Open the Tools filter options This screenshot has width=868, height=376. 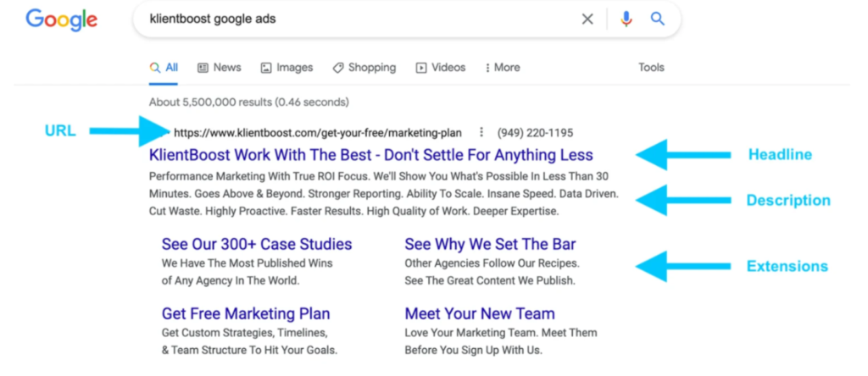(x=651, y=68)
